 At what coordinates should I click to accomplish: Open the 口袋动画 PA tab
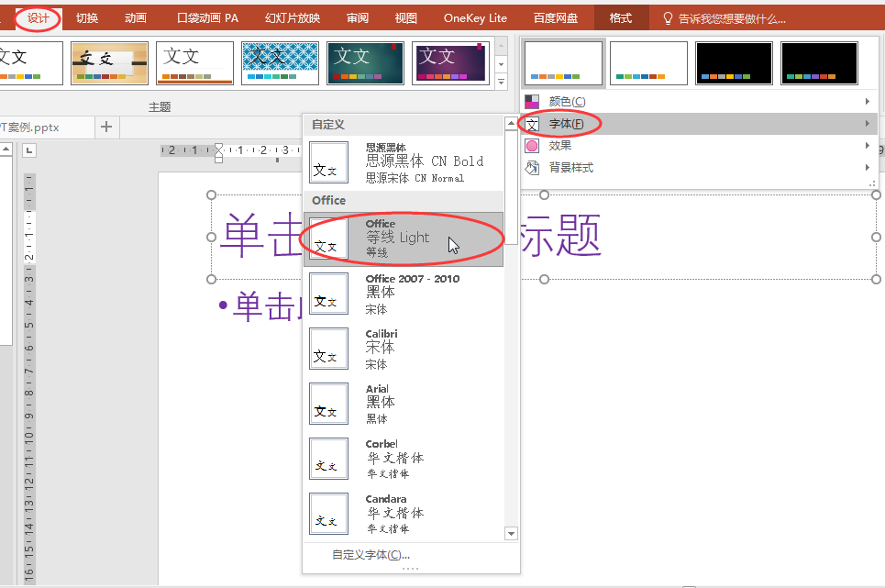point(207,18)
